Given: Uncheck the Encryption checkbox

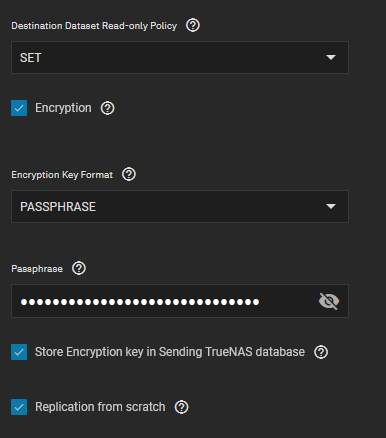Looking at the screenshot, I should [x=19, y=108].
